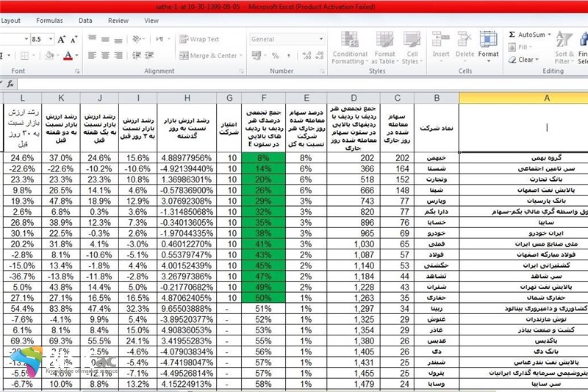
Task: Expand the font size dropdown showing 8.5
Action: (x=50, y=39)
